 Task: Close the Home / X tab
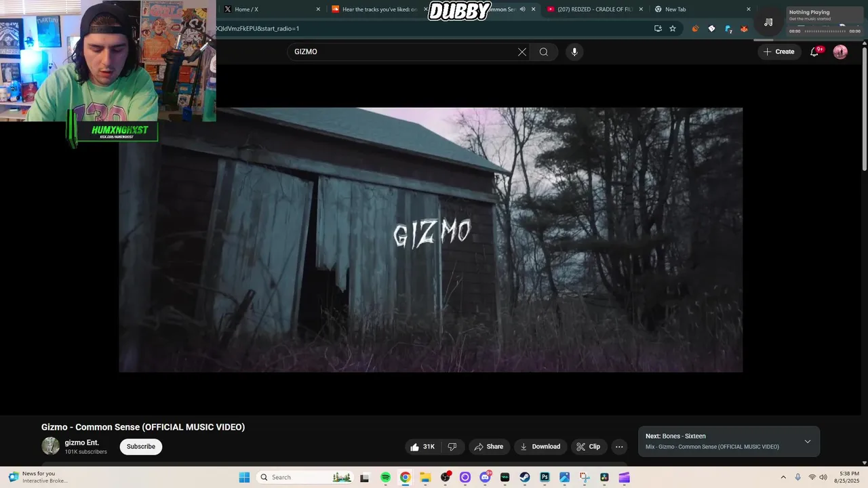click(319, 9)
